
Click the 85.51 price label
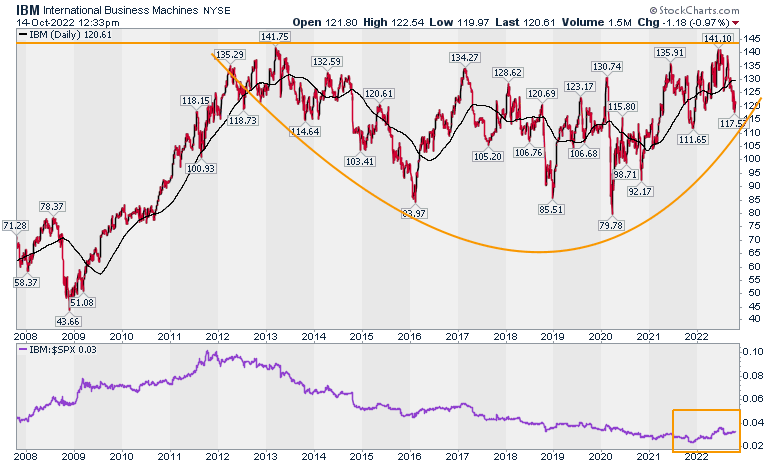(x=551, y=209)
